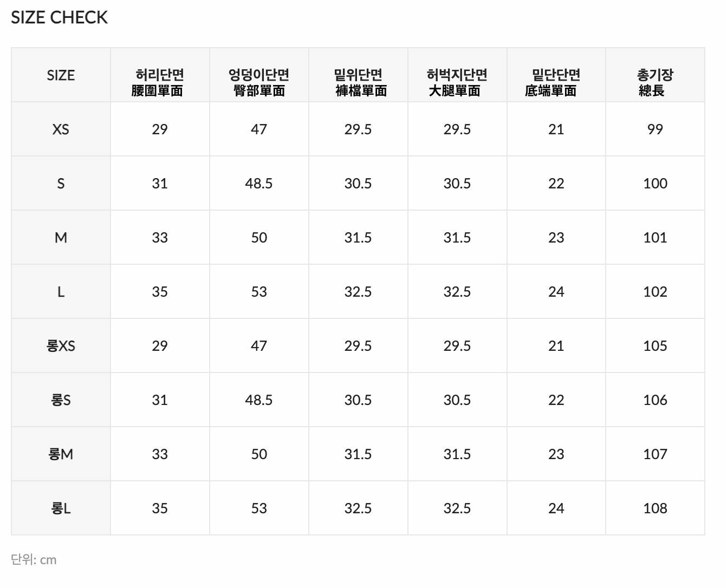
Task: Click the 롱XS size row label
Action: [x=61, y=346]
